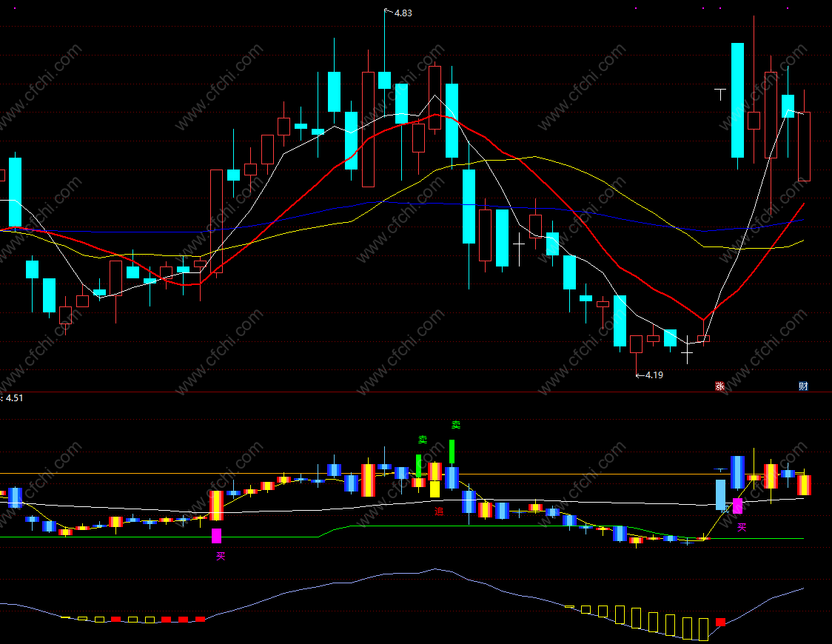
Task: Click the green sell bar under the higher 卖
Action: point(452,452)
